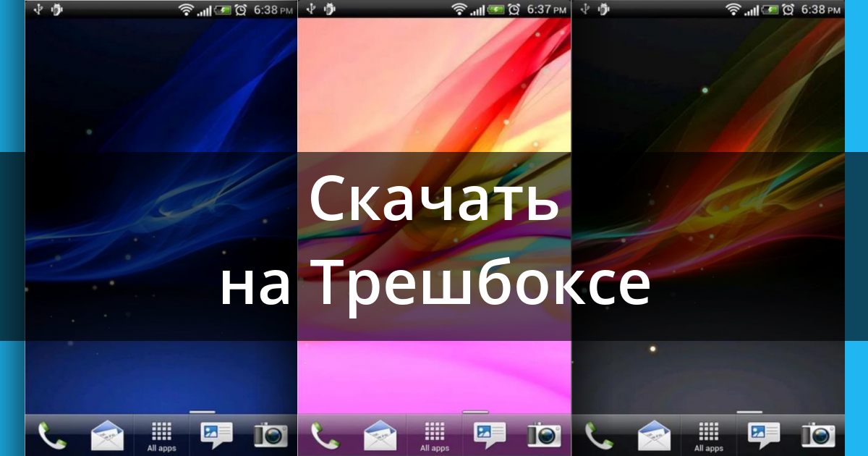Launch the Camera on the blue wallpaper screen

point(271,435)
